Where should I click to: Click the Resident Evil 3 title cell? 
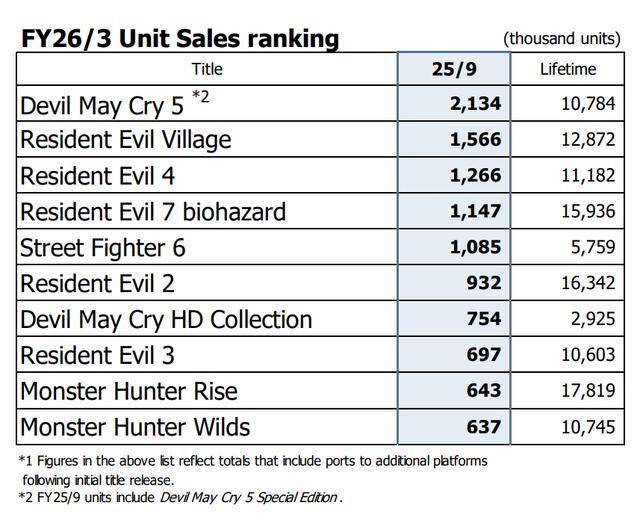point(98,355)
